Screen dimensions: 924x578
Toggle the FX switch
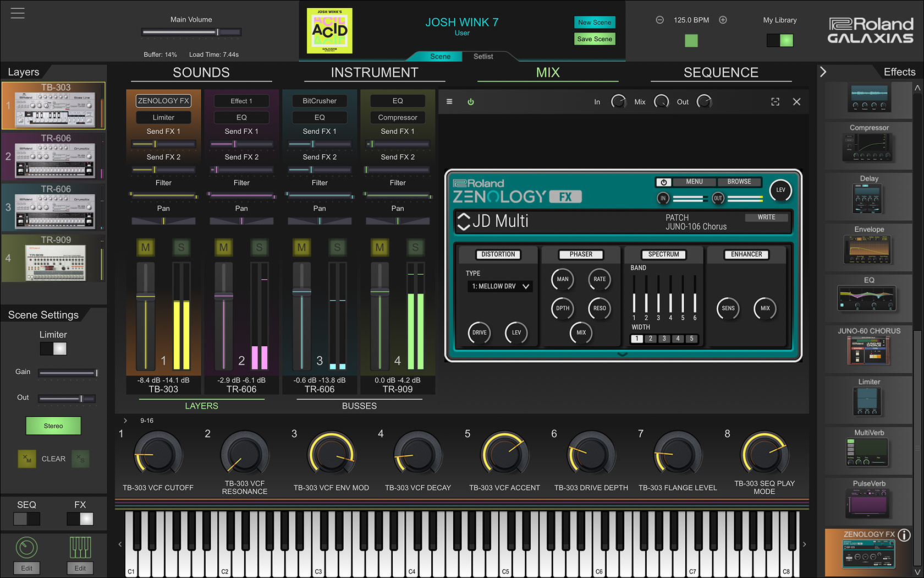pyautogui.click(x=80, y=519)
